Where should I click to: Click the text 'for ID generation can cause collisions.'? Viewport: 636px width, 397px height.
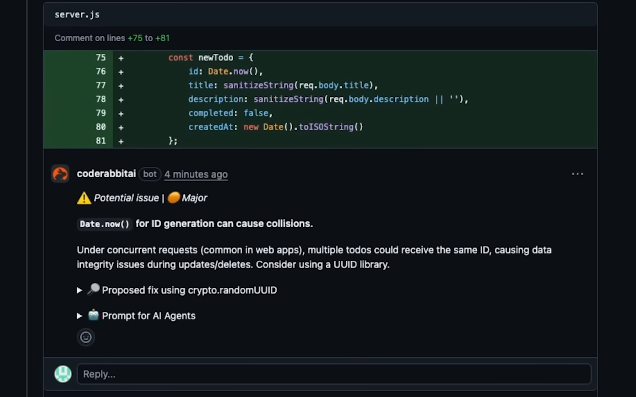pyautogui.click(x=224, y=223)
